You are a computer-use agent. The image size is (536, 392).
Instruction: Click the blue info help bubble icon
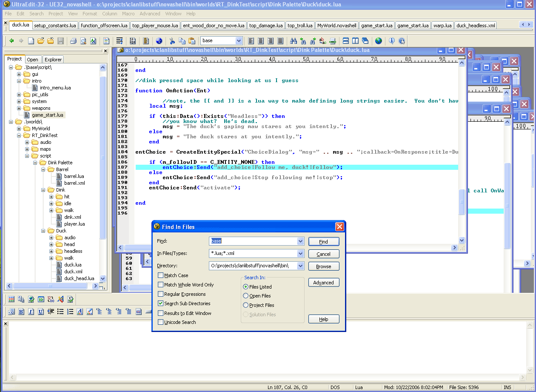click(391, 41)
